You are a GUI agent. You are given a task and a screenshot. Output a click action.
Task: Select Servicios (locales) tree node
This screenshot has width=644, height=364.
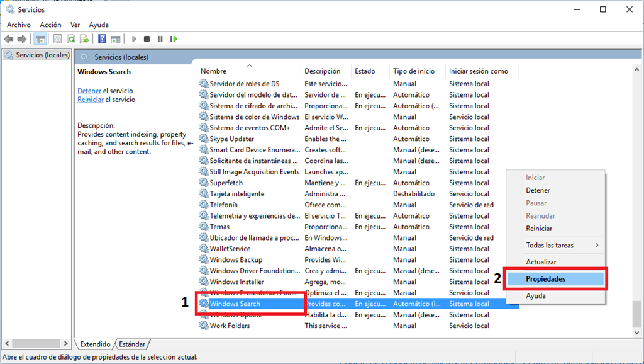(38, 55)
